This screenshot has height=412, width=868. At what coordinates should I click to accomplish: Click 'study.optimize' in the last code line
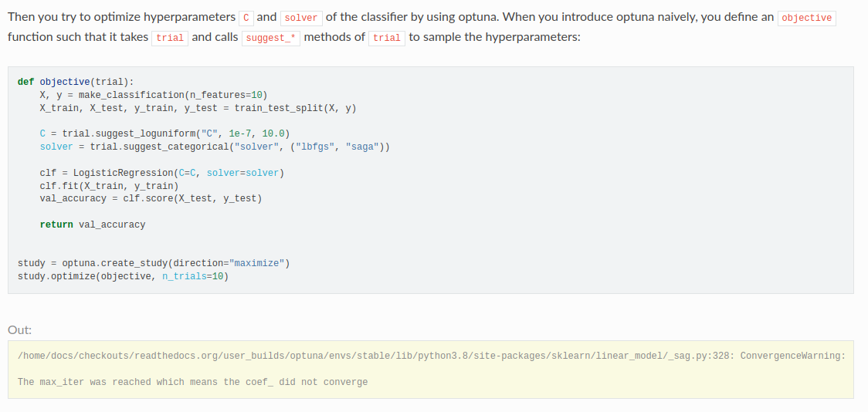tap(56, 276)
